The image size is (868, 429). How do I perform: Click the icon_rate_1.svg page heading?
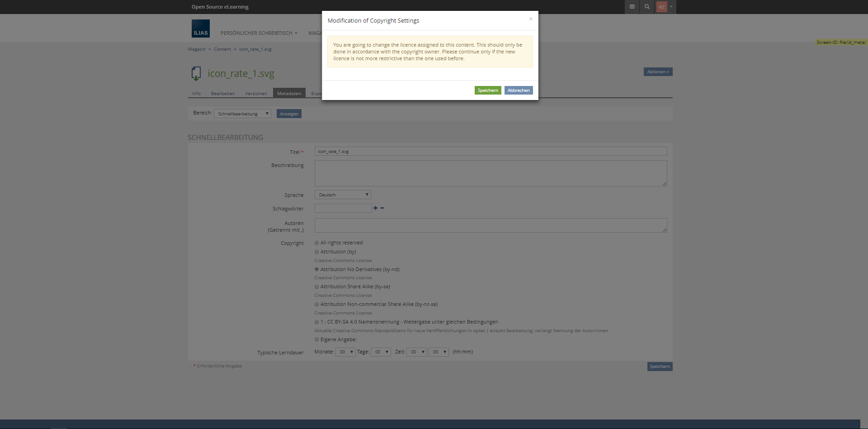tap(241, 73)
